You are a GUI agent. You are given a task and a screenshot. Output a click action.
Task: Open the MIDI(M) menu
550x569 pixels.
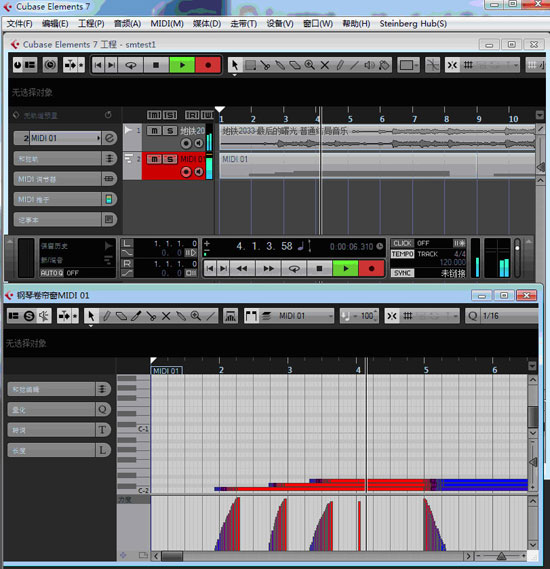point(167,24)
